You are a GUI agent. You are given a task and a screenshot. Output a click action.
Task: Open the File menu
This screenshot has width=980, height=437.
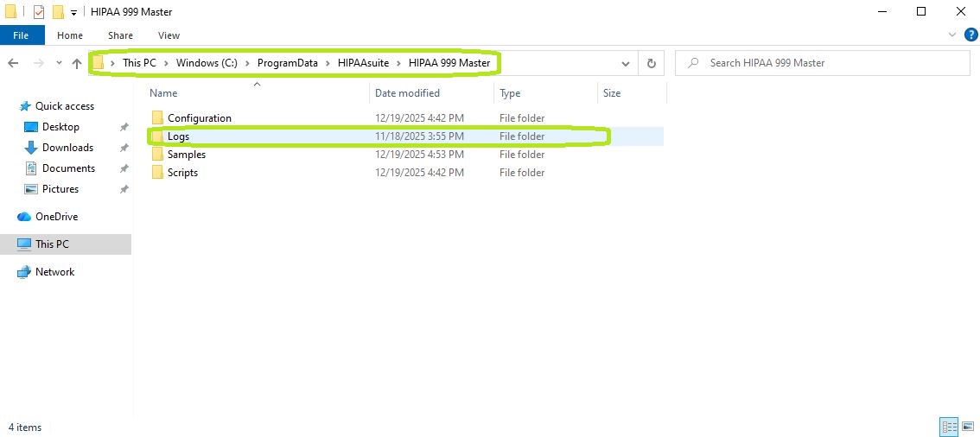22,35
